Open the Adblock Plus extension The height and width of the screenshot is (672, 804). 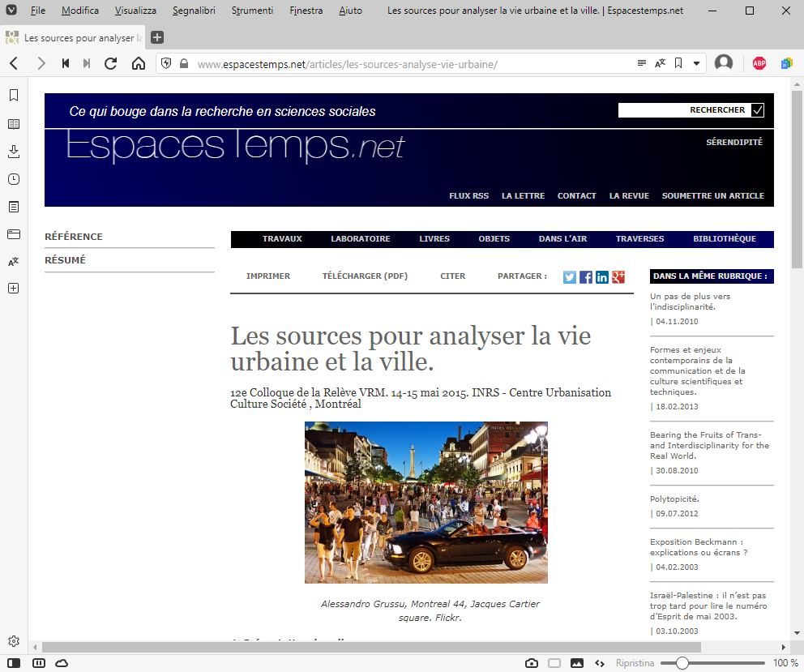click(759, 63)
